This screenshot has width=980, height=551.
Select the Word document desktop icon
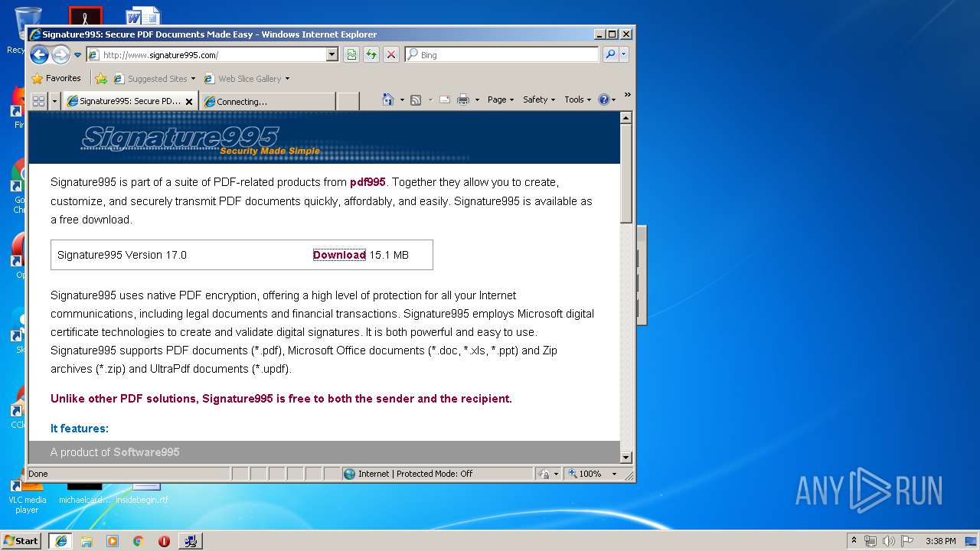[x=143, y=17]
